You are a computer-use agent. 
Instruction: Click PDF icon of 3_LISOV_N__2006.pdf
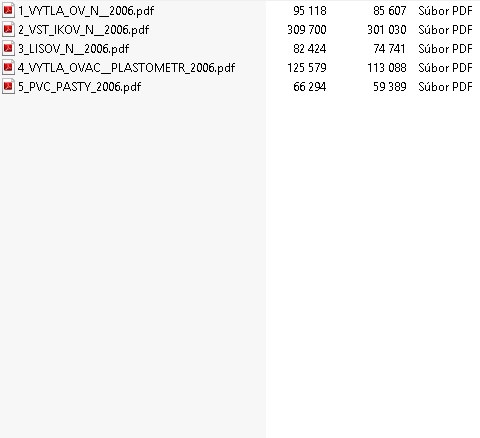8,49
